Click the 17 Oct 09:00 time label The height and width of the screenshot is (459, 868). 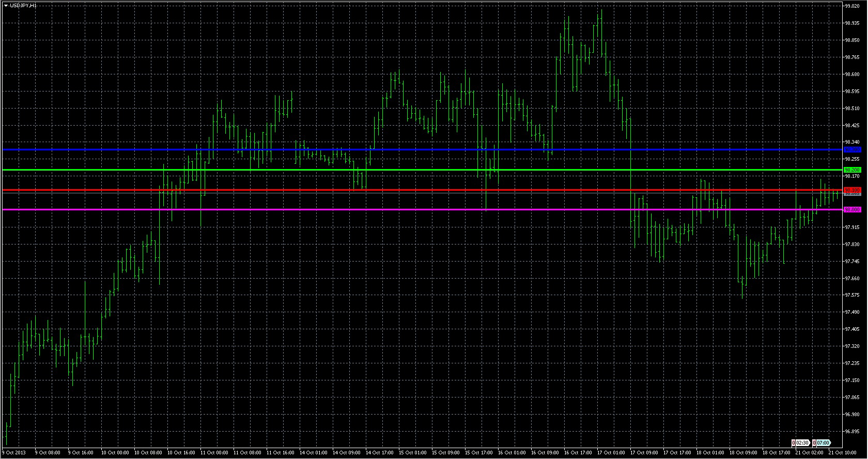click(644, 453)
